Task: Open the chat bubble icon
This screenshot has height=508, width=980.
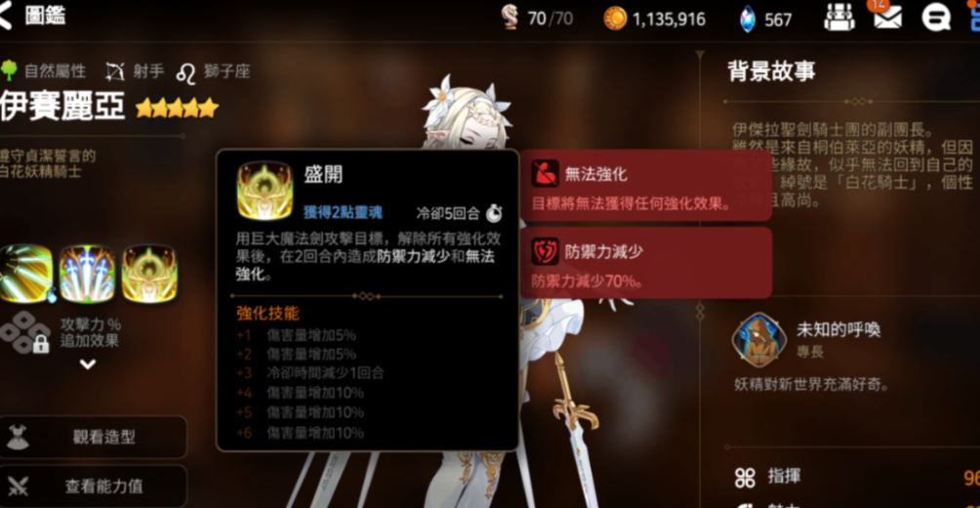Action: tap(936, 19)
